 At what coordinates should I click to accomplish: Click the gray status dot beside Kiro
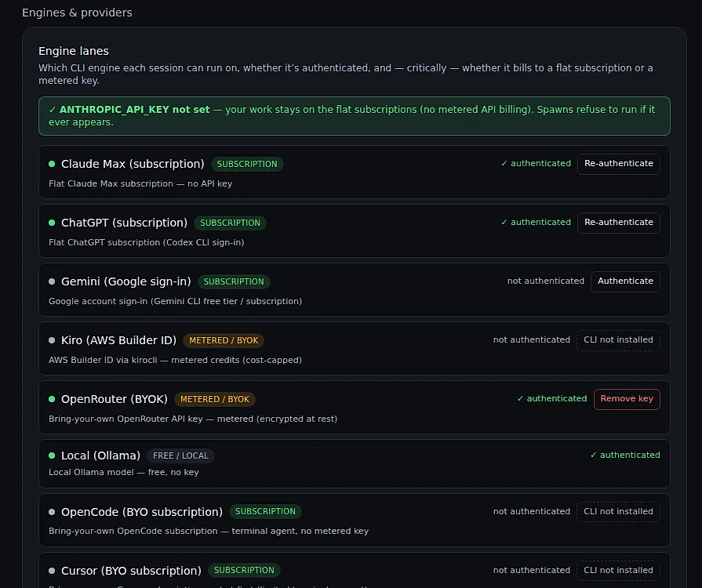(x=52, y=340)
